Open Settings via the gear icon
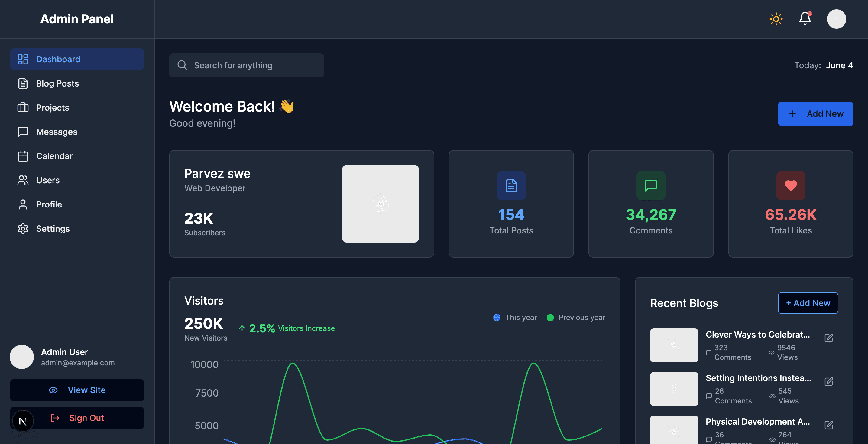The height and width of the screenshot is (444, 868). point(23,229)
